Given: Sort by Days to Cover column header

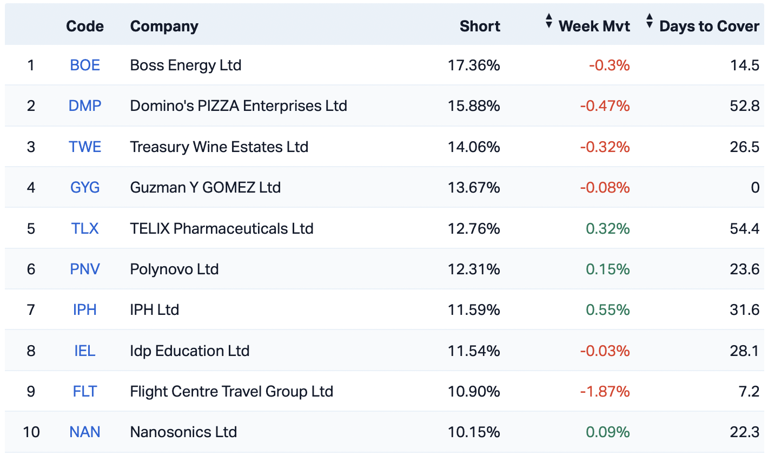Looking at the screenshot, I should [x=709, y=26].
